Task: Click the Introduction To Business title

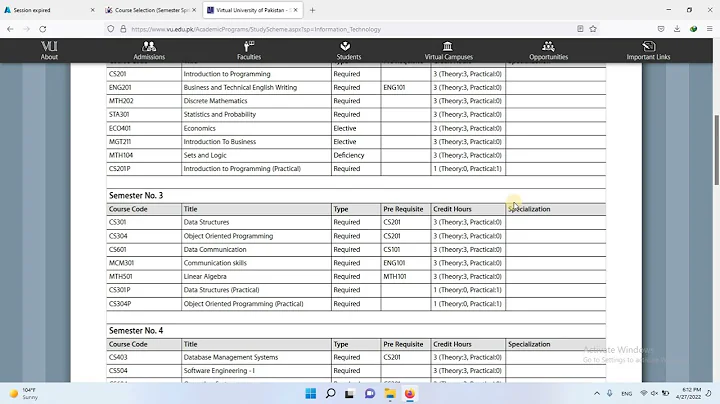Action: point(219,141)
